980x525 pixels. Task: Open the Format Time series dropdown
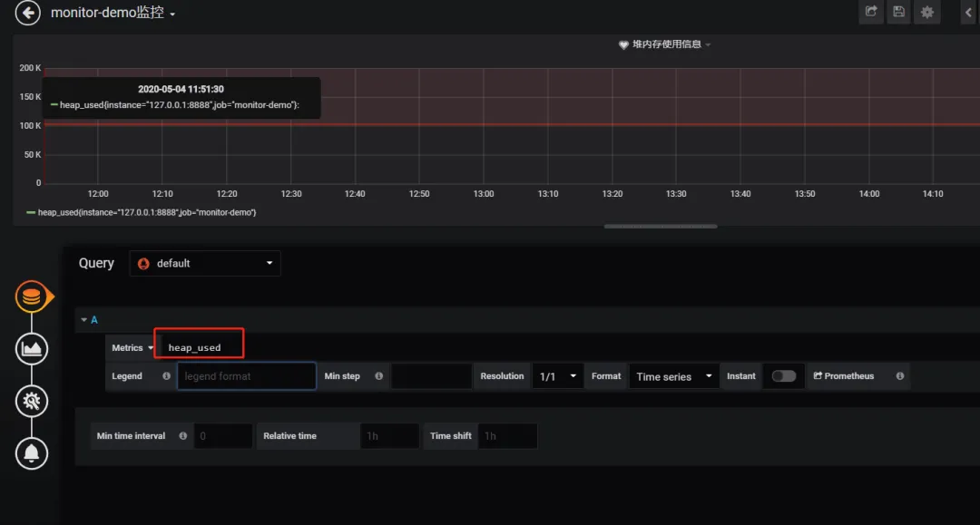point(673,375)
